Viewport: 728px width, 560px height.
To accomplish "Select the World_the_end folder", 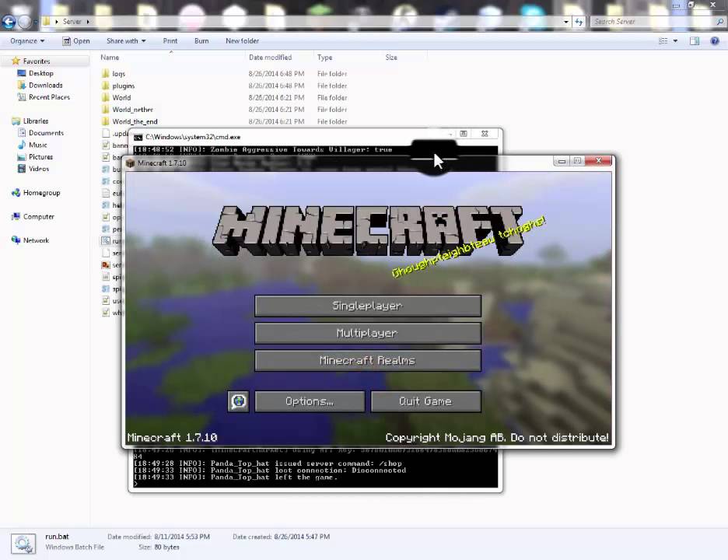I will coord(135,121).
